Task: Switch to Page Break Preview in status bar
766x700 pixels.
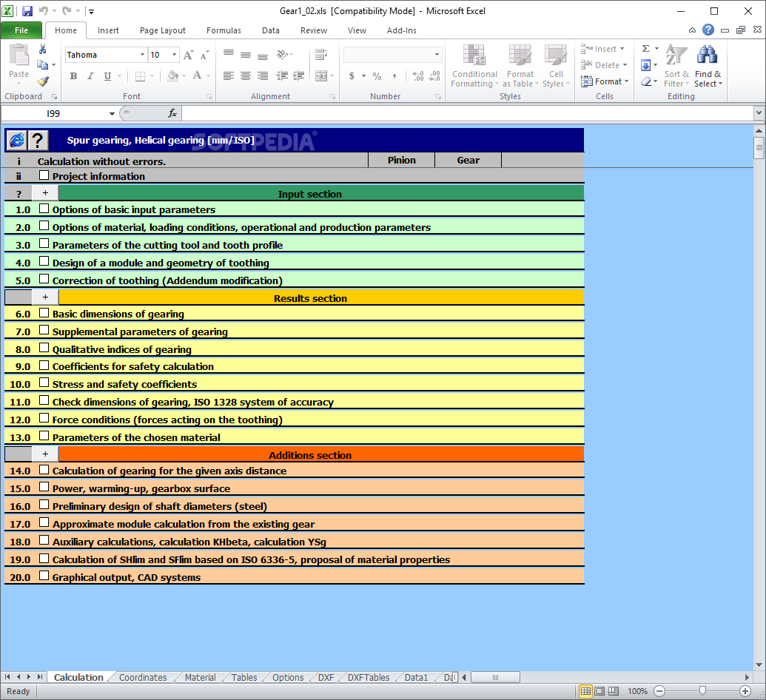Action: pyautogui.click(x=613, y=690)
